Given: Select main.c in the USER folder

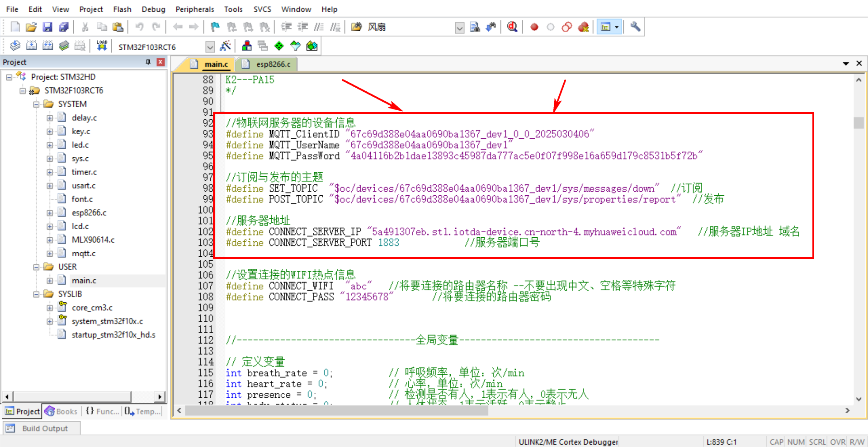Looking at the screenshot, I should pos(84,280).
